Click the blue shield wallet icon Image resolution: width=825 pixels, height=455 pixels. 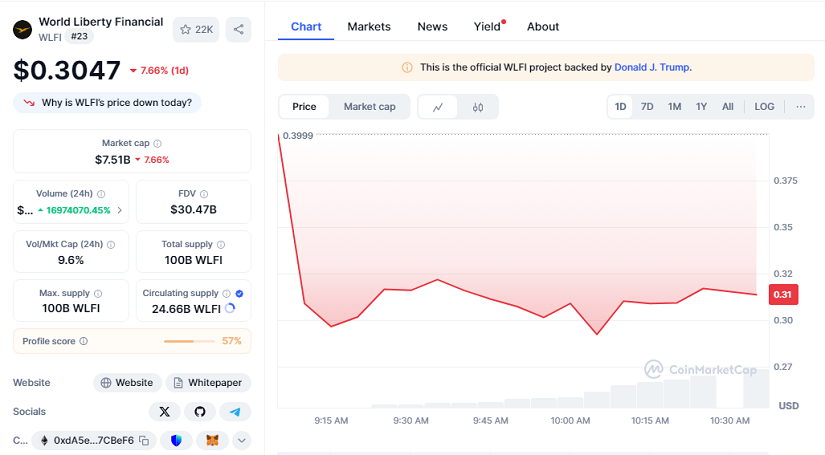coord(176,440)
